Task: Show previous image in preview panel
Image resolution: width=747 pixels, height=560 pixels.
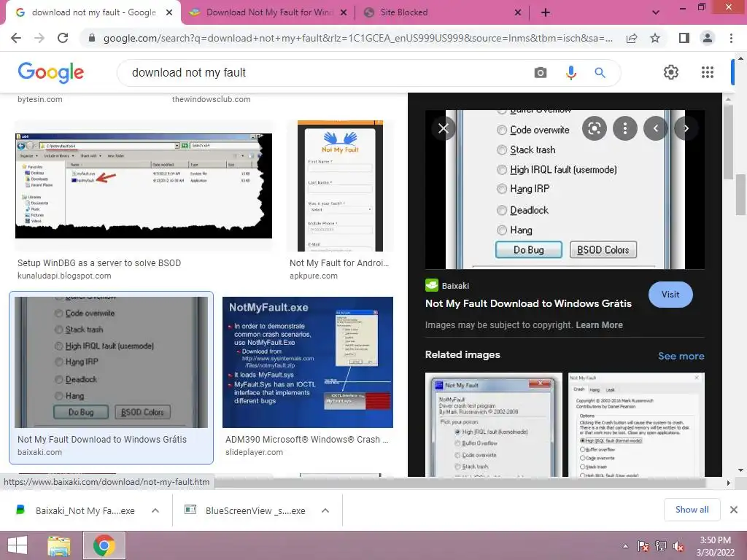Action: pos(656,128)
